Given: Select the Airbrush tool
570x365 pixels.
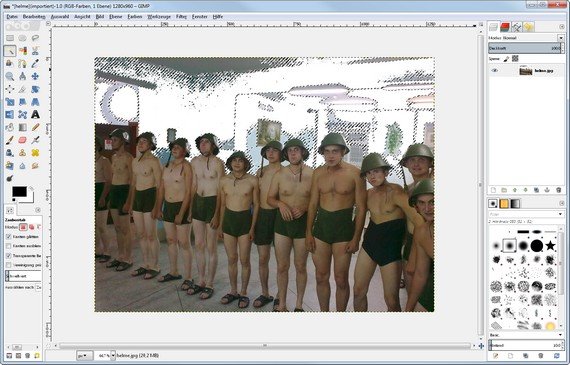Looking at the screenshot, I should point(35,140).
